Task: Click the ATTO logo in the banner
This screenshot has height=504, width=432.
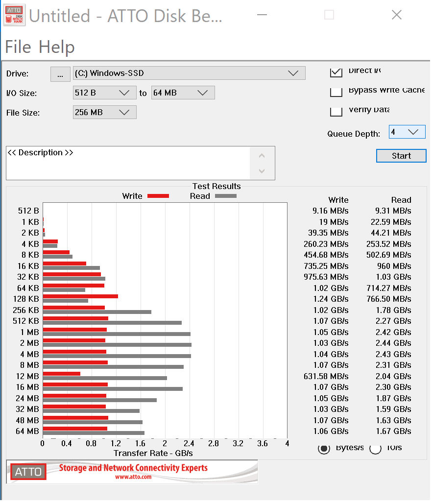Action: [28, 472]
